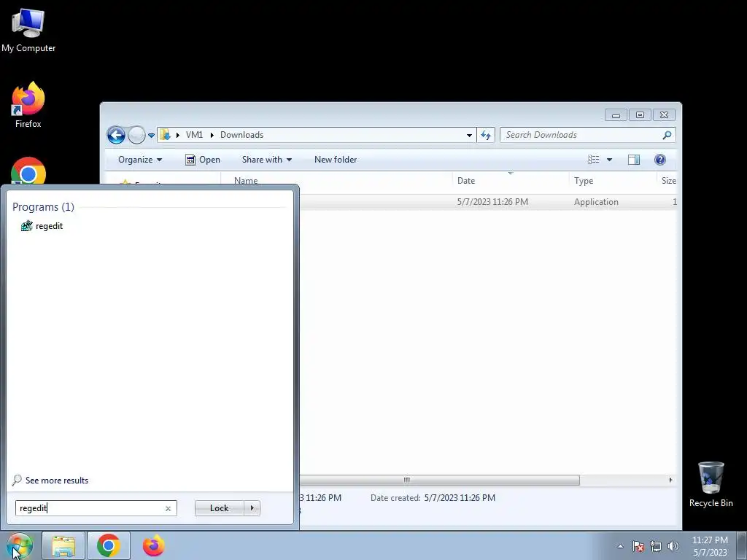The width and height of the screenshot is (747, 560).
Task: Sort by the Date column header
Action: (510, 181)
